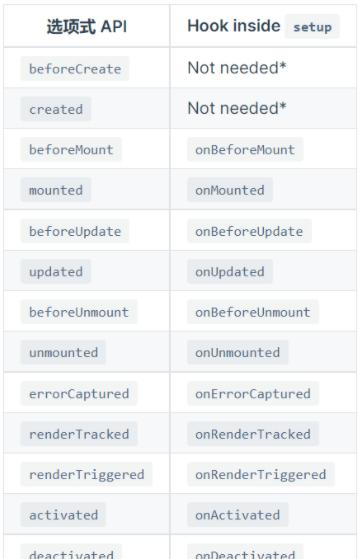Click the onErrorCaptured hook name
This screenshot has height=559, width=361.
tap(253, 394)
